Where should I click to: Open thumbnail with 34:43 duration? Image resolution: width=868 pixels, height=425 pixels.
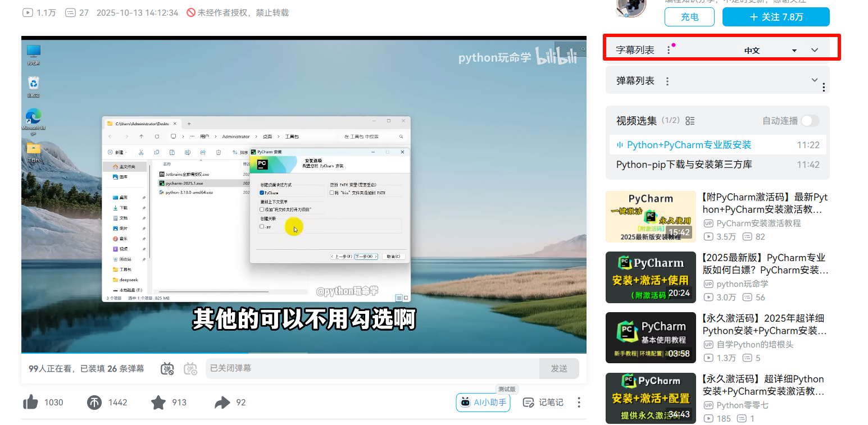tap(651, 399)
